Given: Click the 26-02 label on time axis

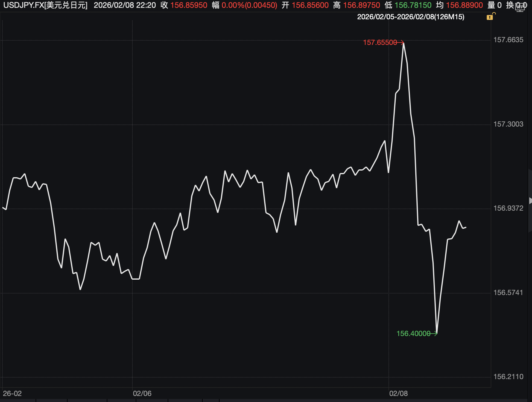Looking at the screenshot, I should [x=12, y=393].
